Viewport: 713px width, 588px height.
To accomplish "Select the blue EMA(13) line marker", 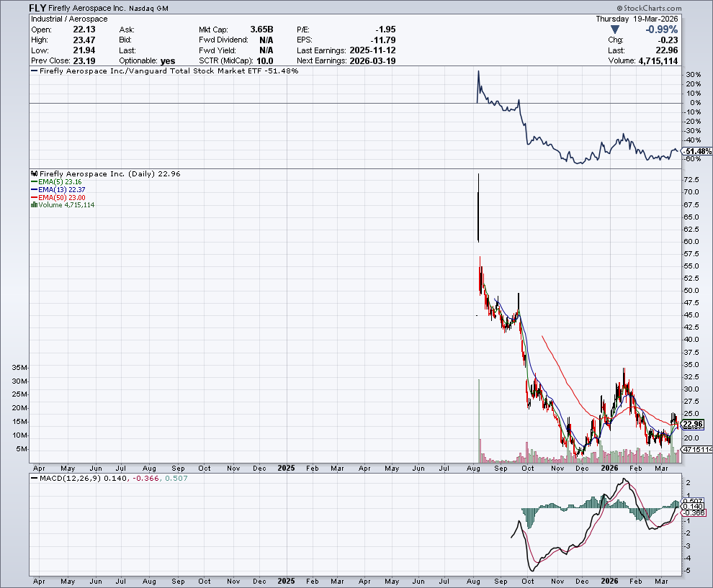I will click(x=33, y=189).
